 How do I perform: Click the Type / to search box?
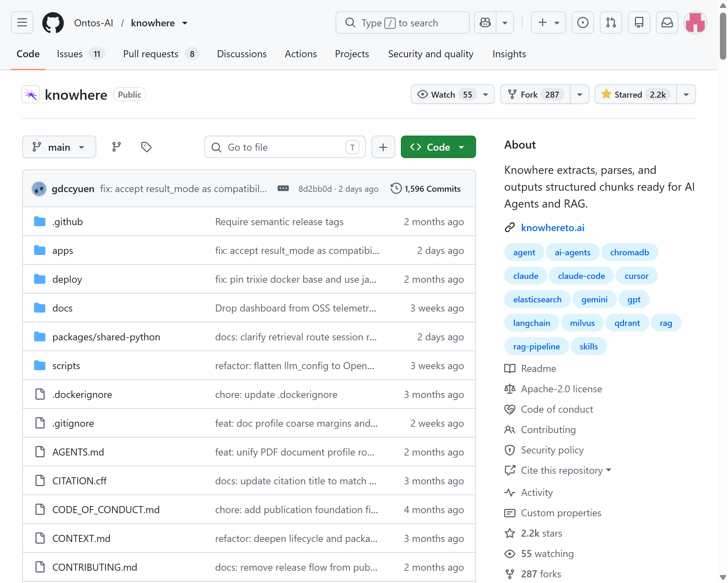pyautogui.click(x=402, y=23)
